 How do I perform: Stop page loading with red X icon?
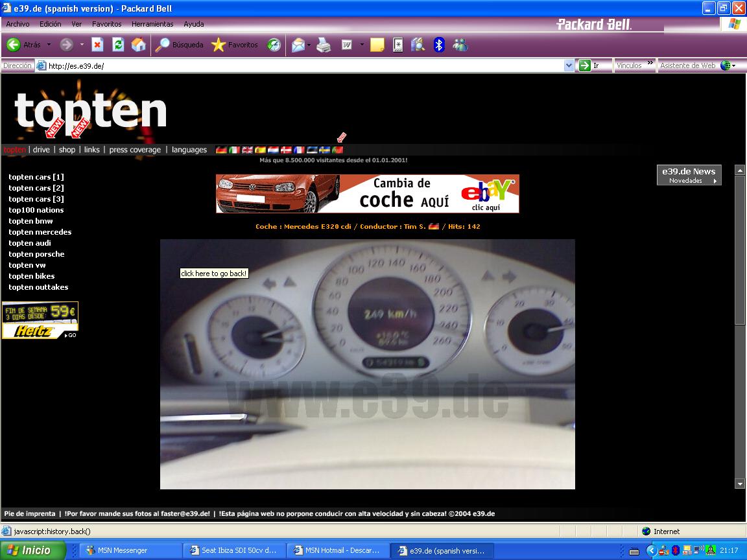point(97,45)
